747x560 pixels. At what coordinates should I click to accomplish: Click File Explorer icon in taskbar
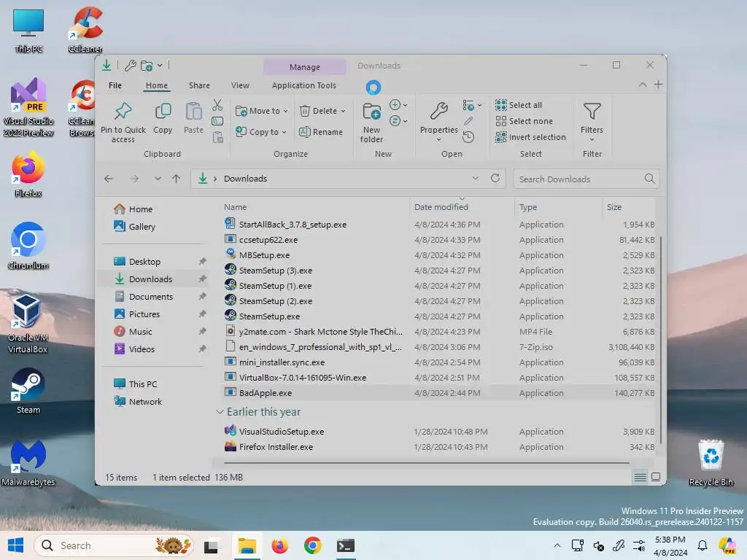247,545
